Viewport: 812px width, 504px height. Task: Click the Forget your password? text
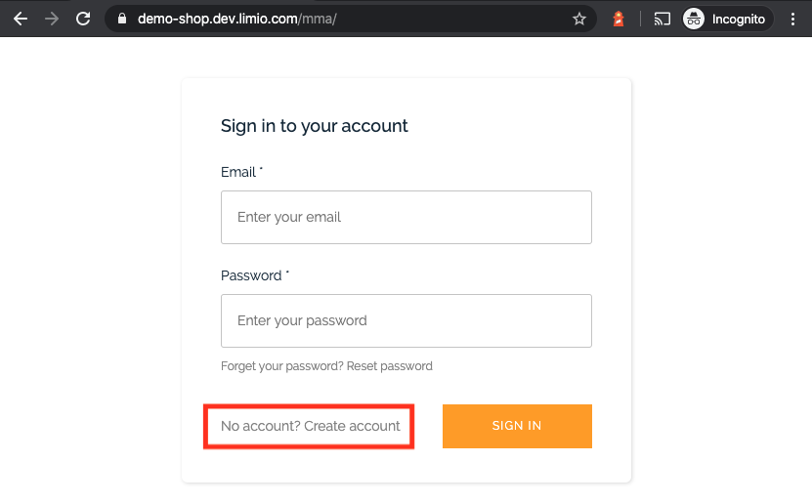(282, 366)
